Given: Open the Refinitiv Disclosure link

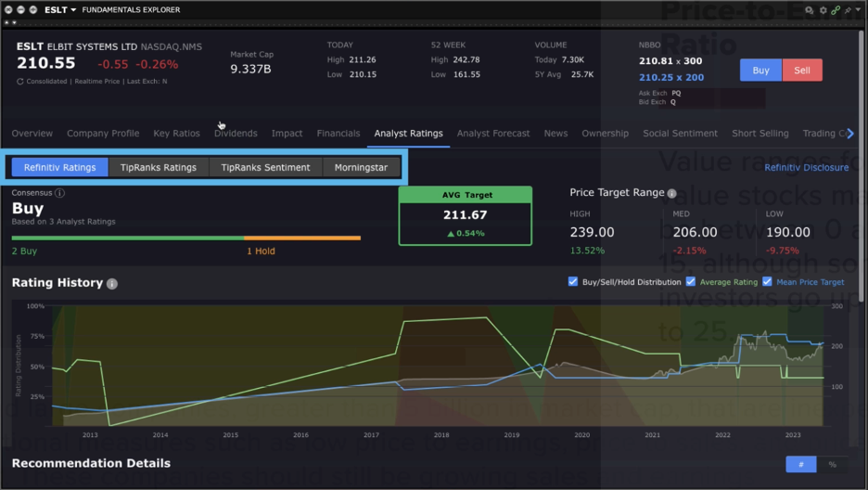Looking at the screenshot, I should click(806, 168).
